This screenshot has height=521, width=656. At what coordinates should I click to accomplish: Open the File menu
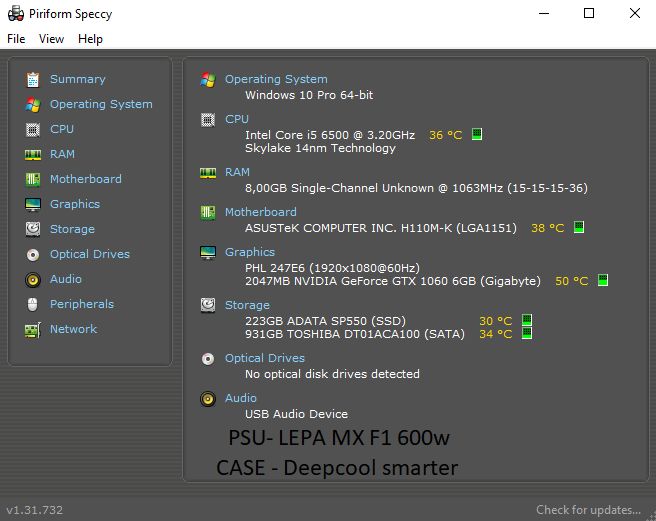coord(16,39)
